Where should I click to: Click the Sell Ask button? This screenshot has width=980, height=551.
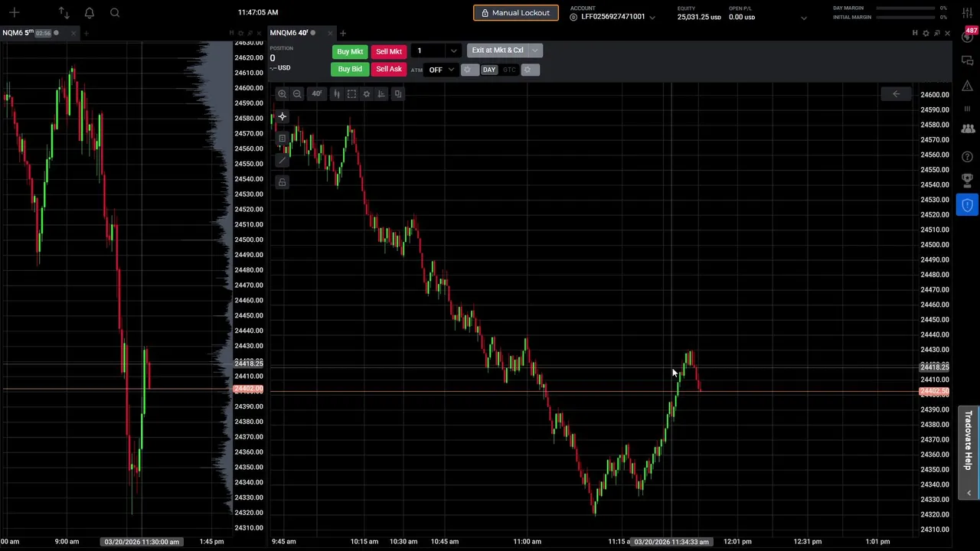pyautogui.click(x=389, y=69)
